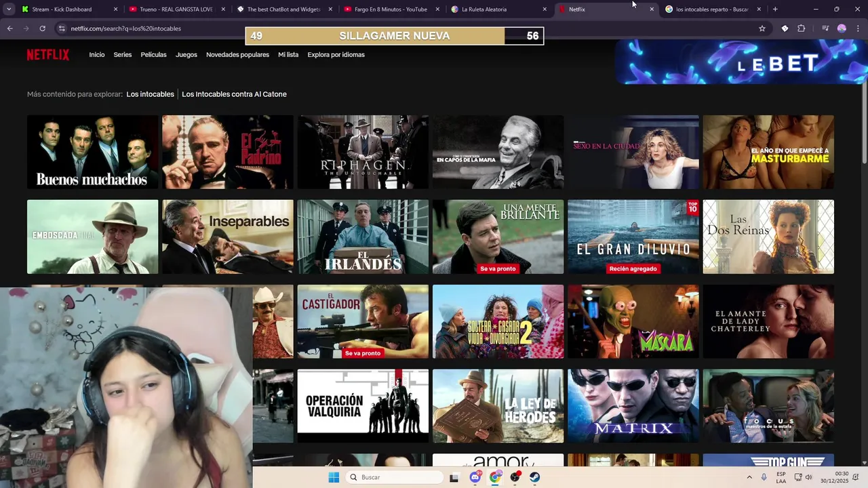Click the "Los Intocables contra Al Catone" link
The height and width of the screenshot is (488, 868).
click(x=234, y=94)
